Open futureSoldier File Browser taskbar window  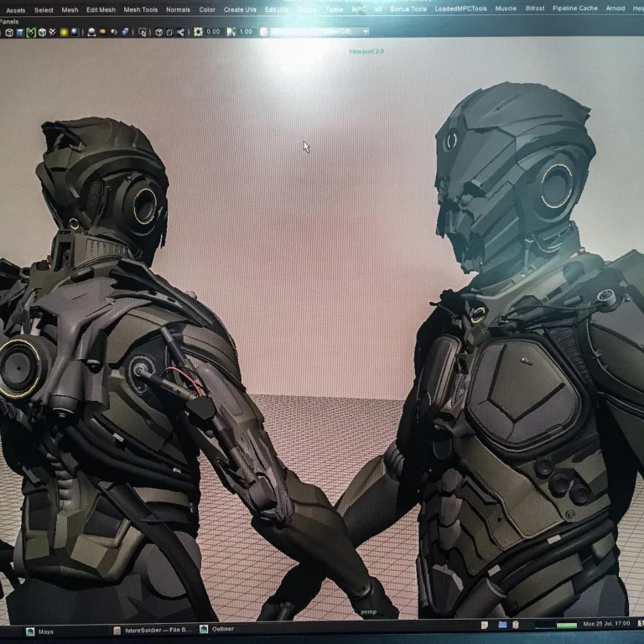[x=159, y=630]
